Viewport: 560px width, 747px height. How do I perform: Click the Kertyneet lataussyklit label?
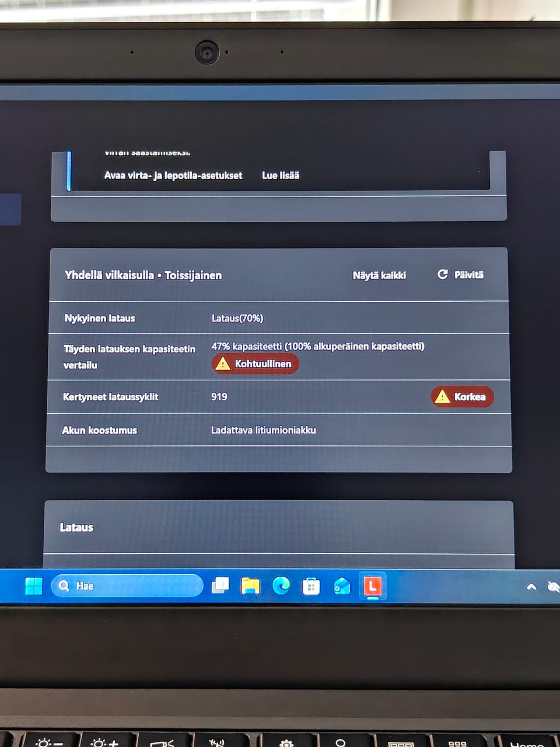click(x=111, y=397)
